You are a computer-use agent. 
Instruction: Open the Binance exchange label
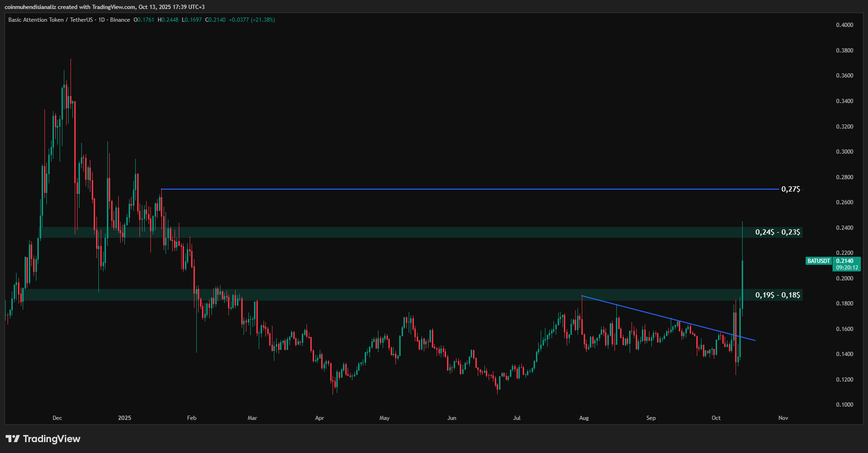[120, 20]
